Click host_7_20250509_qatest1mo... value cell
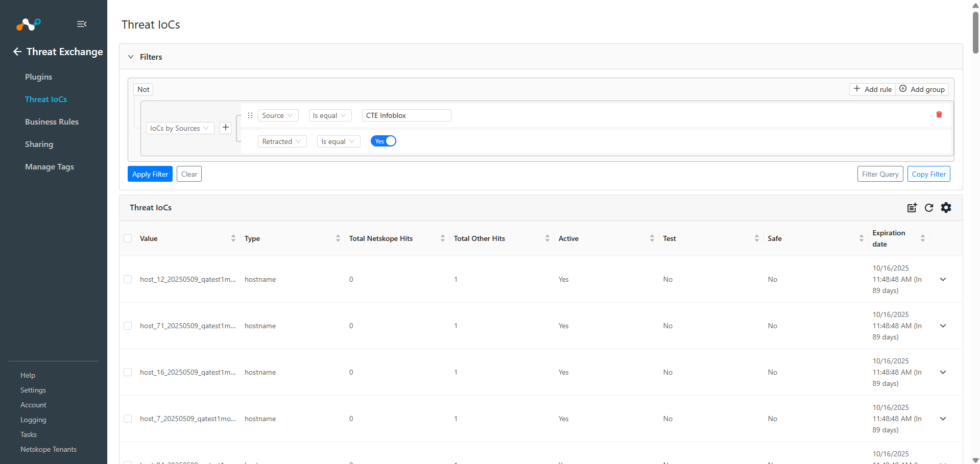 point(188,419)
